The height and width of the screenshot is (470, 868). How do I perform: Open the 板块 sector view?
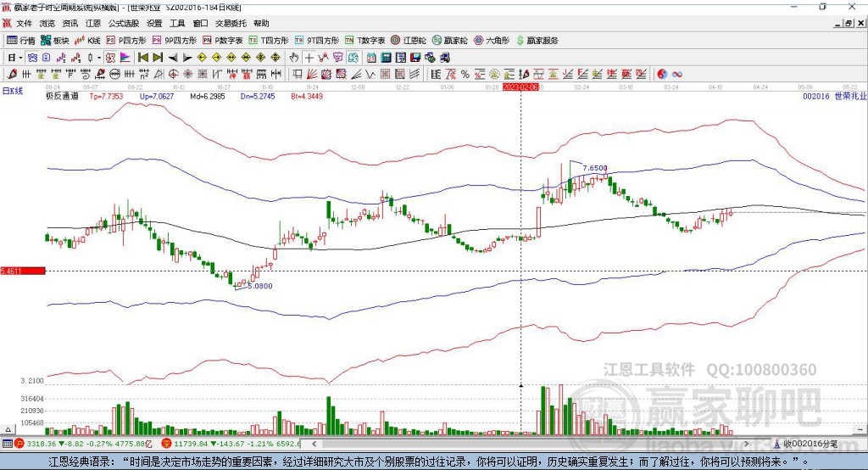click(x=54, y=41)
